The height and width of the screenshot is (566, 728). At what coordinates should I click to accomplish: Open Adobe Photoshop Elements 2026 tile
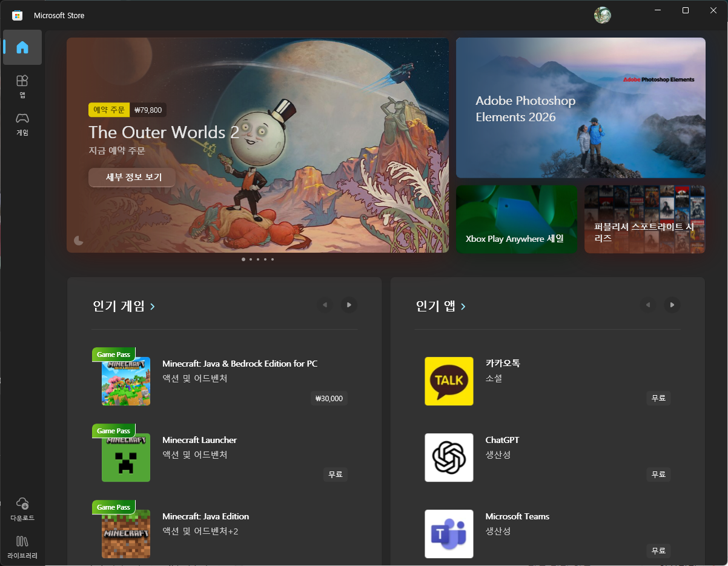coord(581,108)
